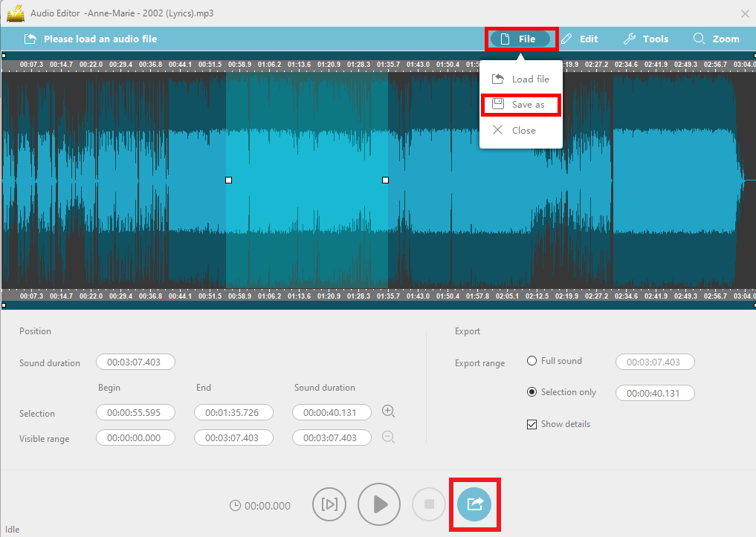
Task: Click the Idle status text
Action: [x=13, y=530]
